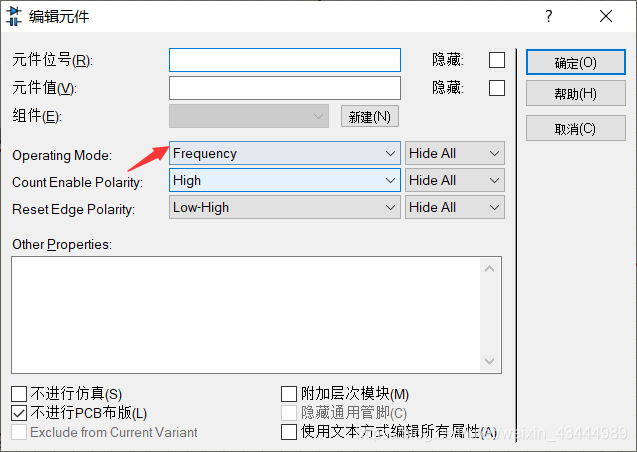
Task: Click the Other Properties scrollbar down arrow
Action: pos(490,361)
